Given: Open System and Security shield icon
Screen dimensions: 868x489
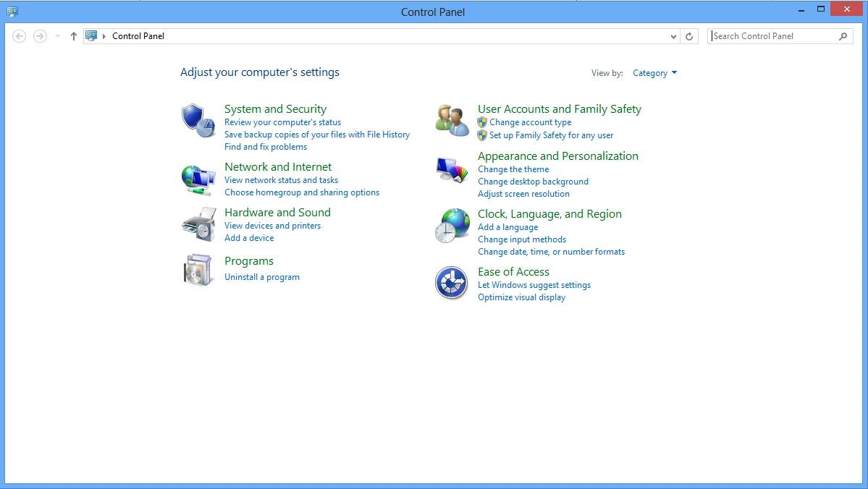Looking at the screenshot, I should click(x=198, y=120).
